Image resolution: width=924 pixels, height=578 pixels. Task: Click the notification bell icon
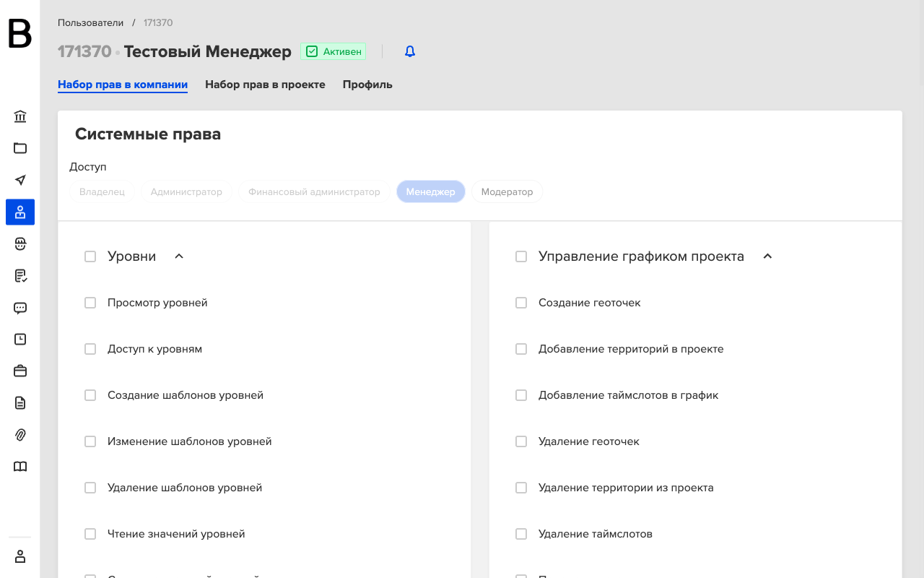(x=410, y=51)
